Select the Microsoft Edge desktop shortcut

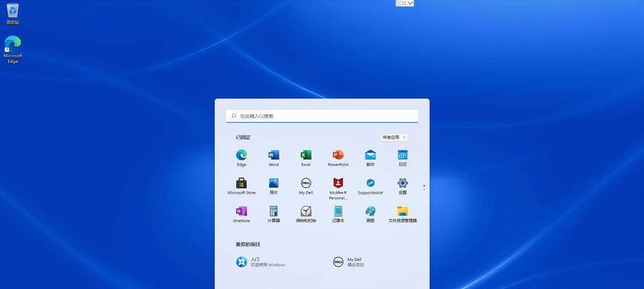(x=13, y=50)
